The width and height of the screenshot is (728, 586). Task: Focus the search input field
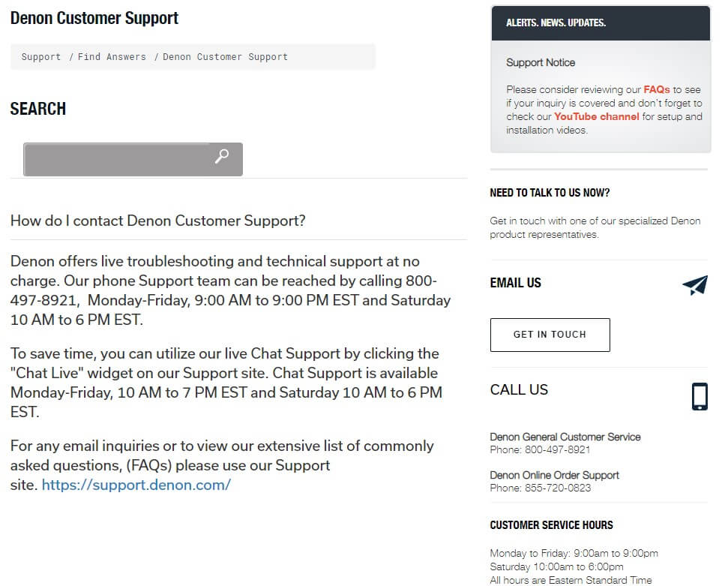coord(116,159)
